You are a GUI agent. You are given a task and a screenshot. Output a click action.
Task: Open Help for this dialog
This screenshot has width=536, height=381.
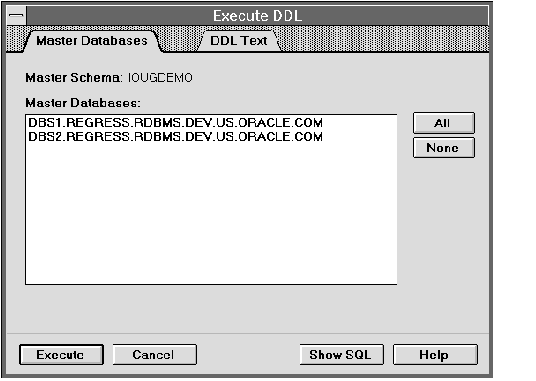435,355
